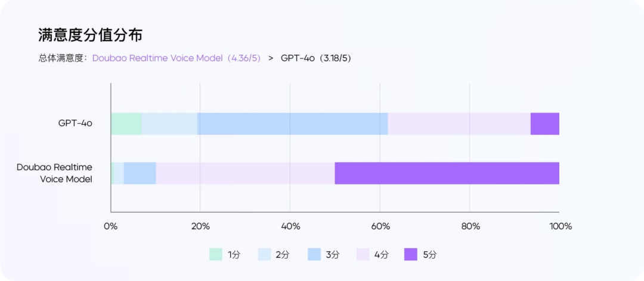
Task: Click the 3分 legend color swatch
Action: (314, 254)
